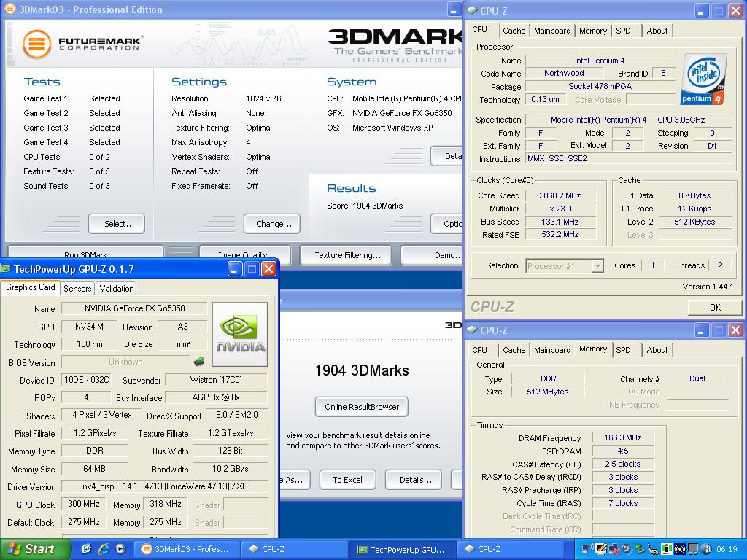Launch Windows Media Player from quick launch
This screenshot has width=747, height=560.
coord(120,549)
